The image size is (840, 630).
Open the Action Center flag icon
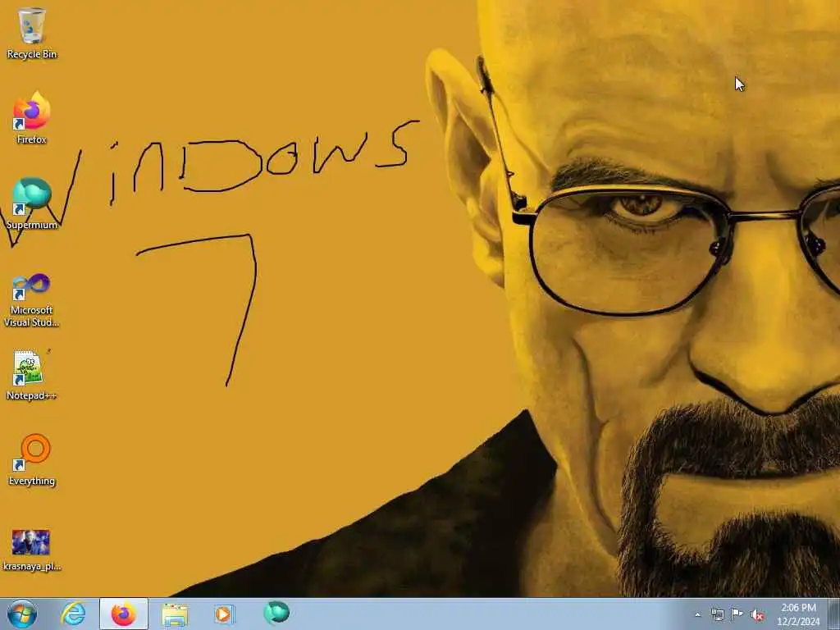click(x=737, y=614)
